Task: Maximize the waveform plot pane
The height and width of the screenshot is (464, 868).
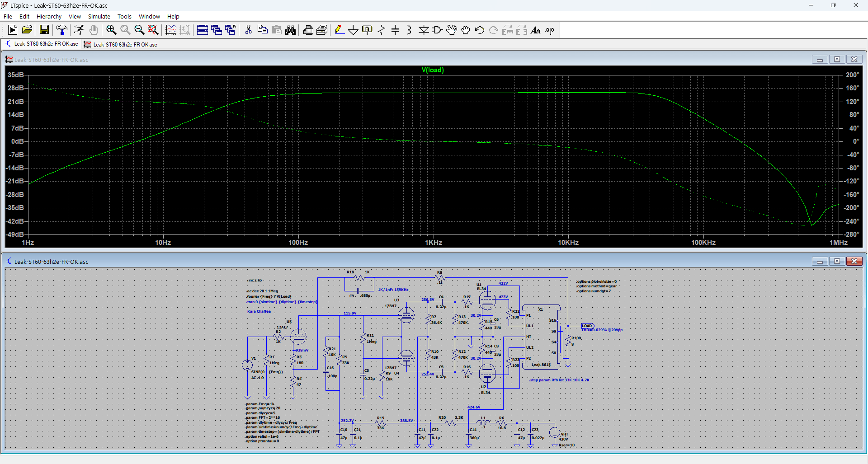Action: pyautogui.click(x=837, y=59)
